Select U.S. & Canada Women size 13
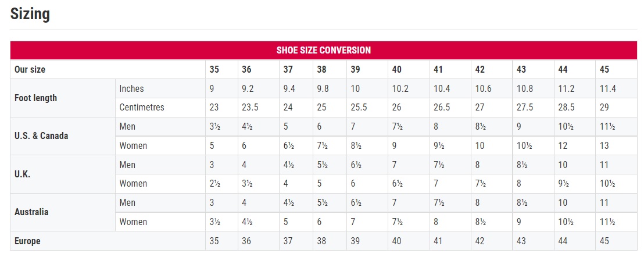The image size is (644, 264). tap(604, 145)
